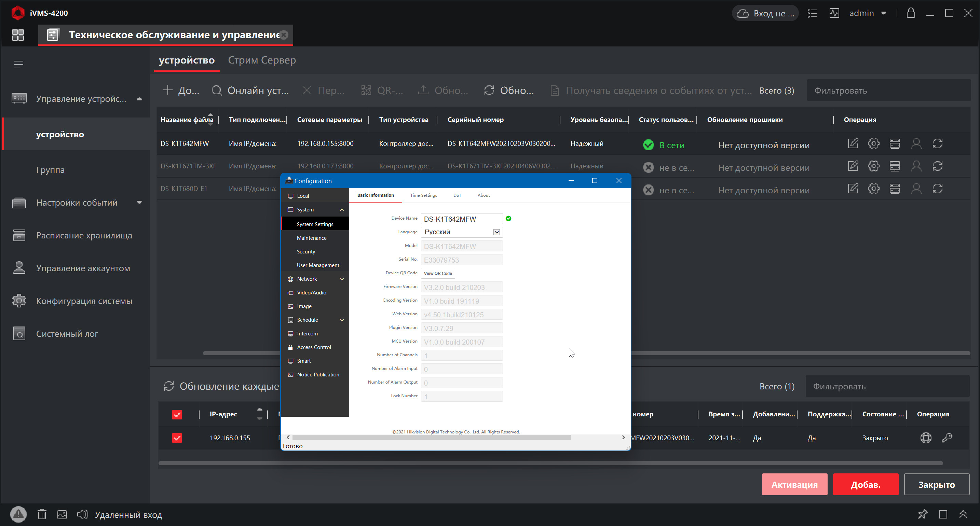Image resolution: width=980 pixels, height=526 pixels.
Task: Open remote configuration gear for DS-K1T642MFW
Action: pyautogui.click(x=873, y=143)
